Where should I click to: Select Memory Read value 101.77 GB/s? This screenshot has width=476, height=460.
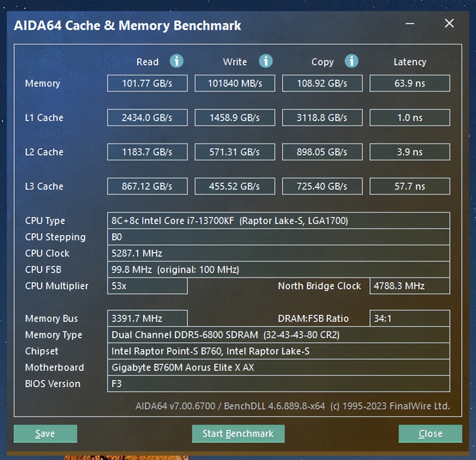(147, 83)
